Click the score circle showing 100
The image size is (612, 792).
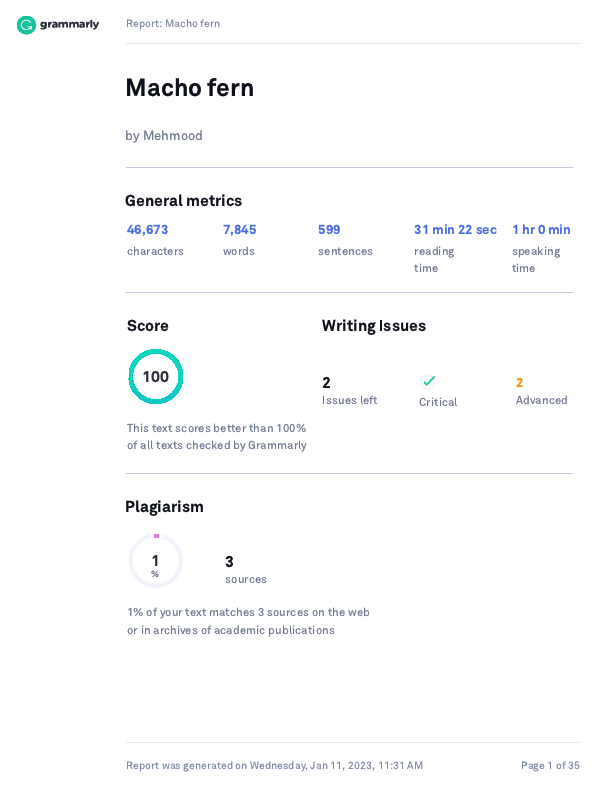coord(156,376)
